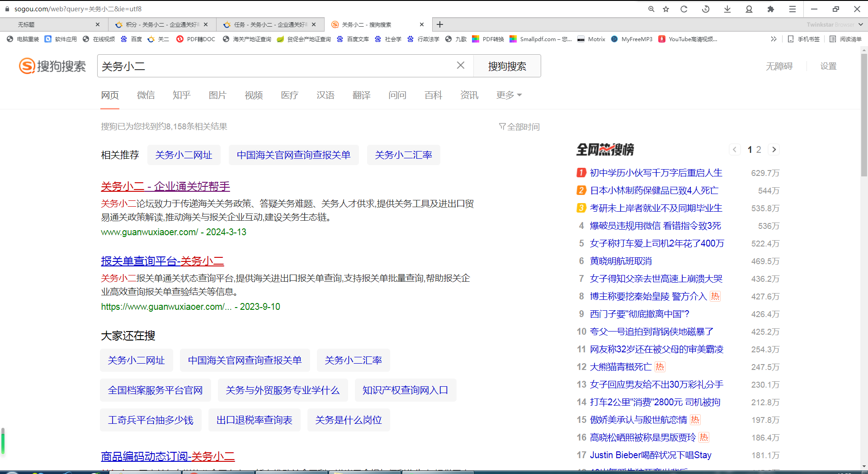Open the 社会学 bookmark
The image size is (868, 474).
(388, 39)
